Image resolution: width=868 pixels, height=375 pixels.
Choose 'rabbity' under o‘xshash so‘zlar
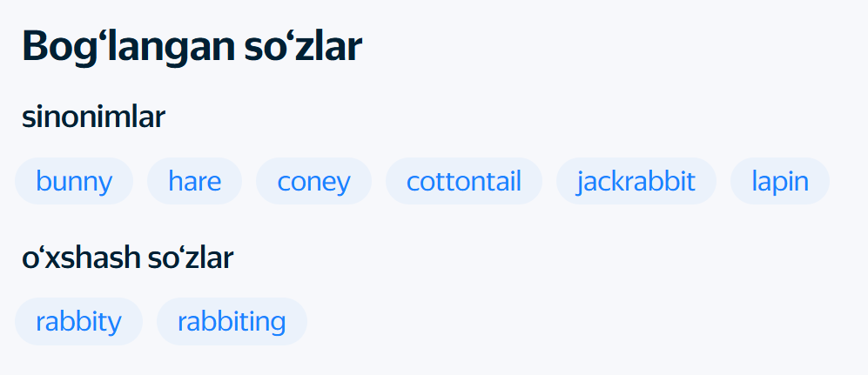(x=78, y=321)
